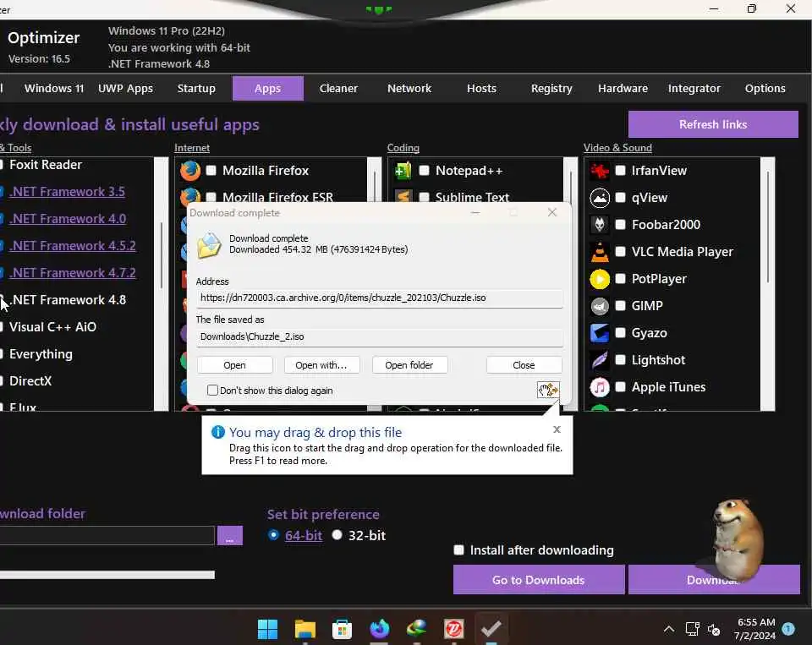Click Open folder button

coord(409,365)
